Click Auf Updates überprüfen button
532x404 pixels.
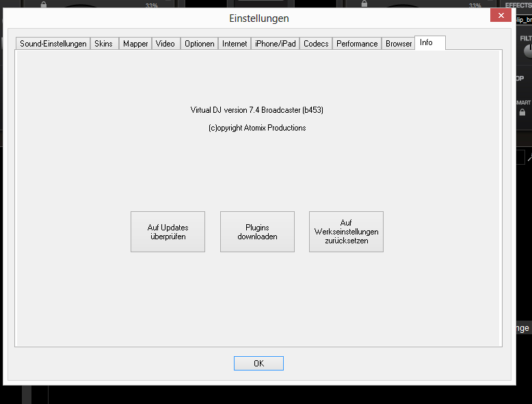[168, 232]
